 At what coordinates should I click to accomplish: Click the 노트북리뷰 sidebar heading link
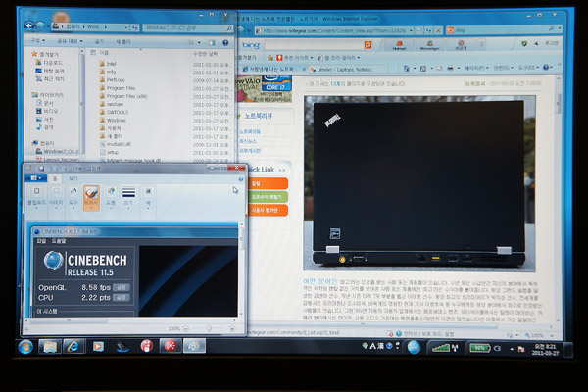[259, 116]
